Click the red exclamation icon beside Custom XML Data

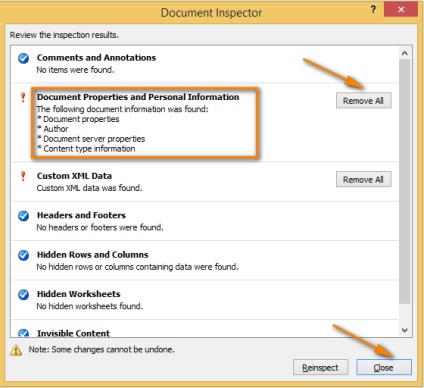click(x=23, y=176)
